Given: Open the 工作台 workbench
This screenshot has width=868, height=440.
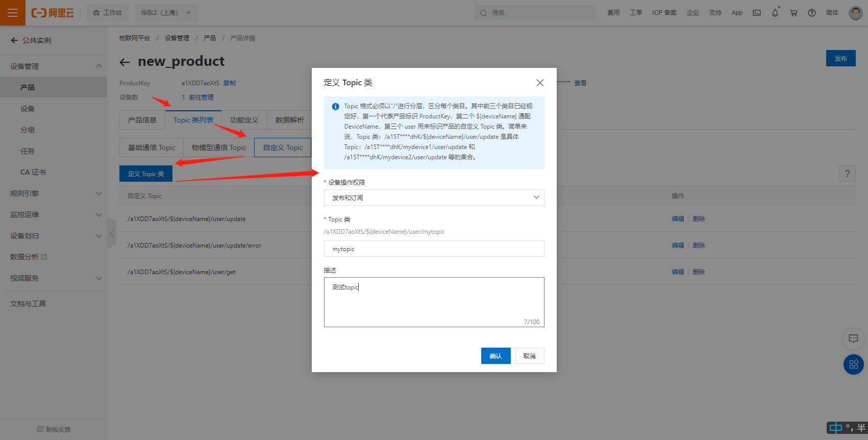Looking at the screenshot, I should [108, 13].
